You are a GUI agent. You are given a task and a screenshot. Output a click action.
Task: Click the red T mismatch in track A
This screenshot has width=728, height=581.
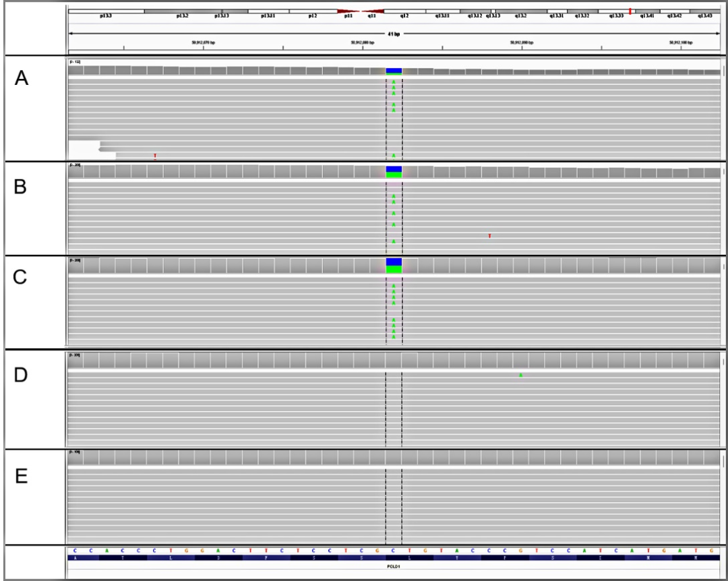pos(155,156)
